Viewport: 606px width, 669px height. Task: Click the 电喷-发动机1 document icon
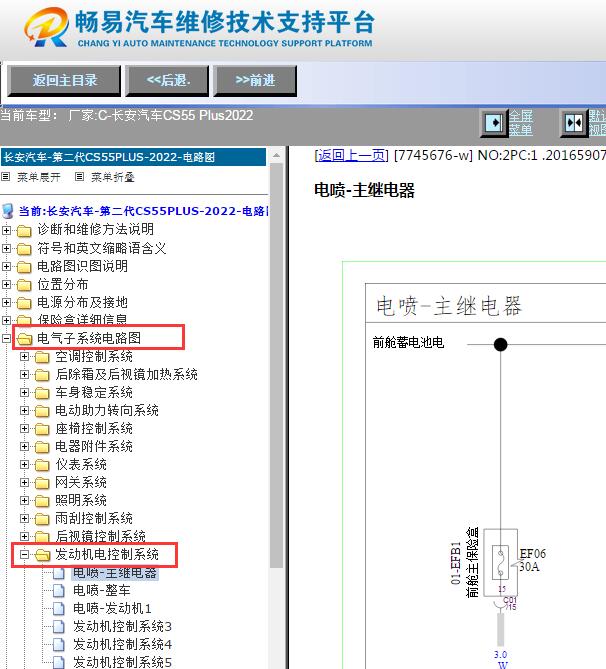59,609
